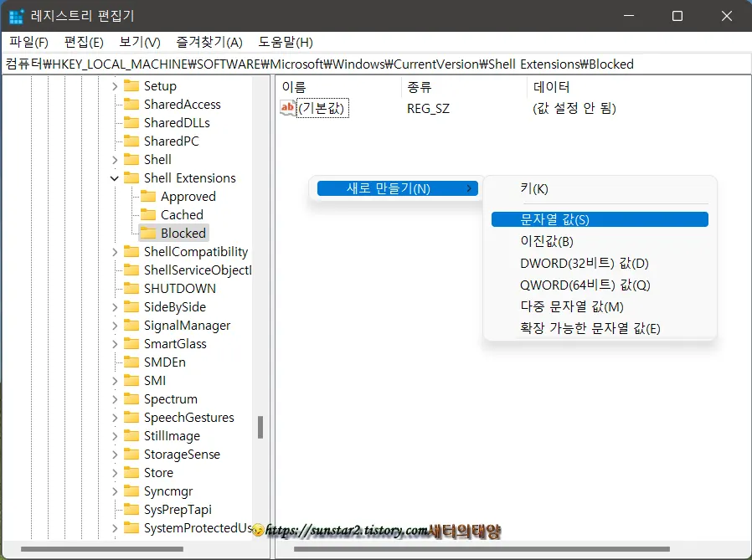752x560 pixels.
Task: Click the SysPrepTapi folder icon
Action: [131, 509]
